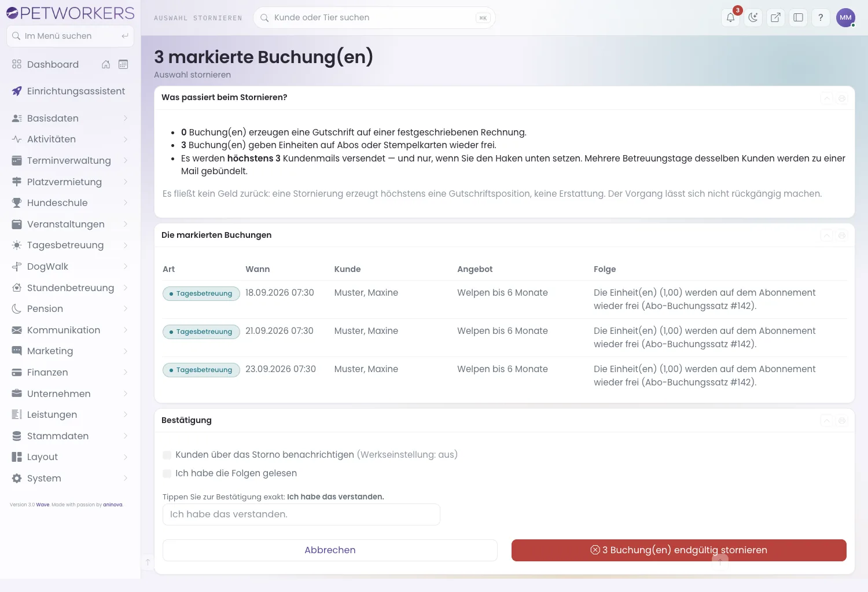Expand the Hundeschule menu

click(x=70, y=203)
